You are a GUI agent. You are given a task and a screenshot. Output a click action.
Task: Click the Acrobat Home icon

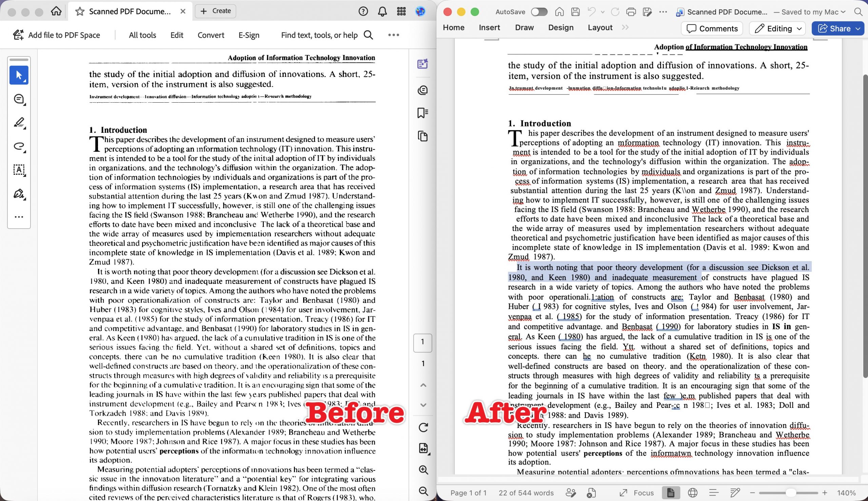pyautogui.click(x=56, y=12)
